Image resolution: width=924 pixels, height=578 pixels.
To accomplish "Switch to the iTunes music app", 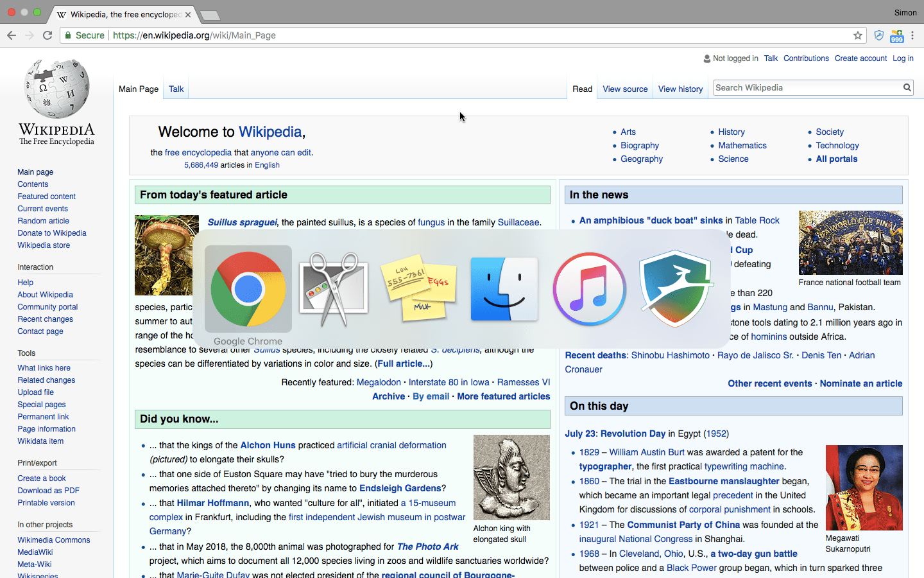I will tap(589, 289).
